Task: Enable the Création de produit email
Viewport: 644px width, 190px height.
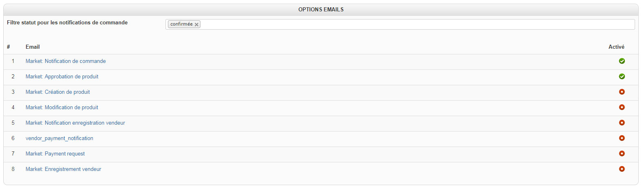Action: click(x=622, y=92)
